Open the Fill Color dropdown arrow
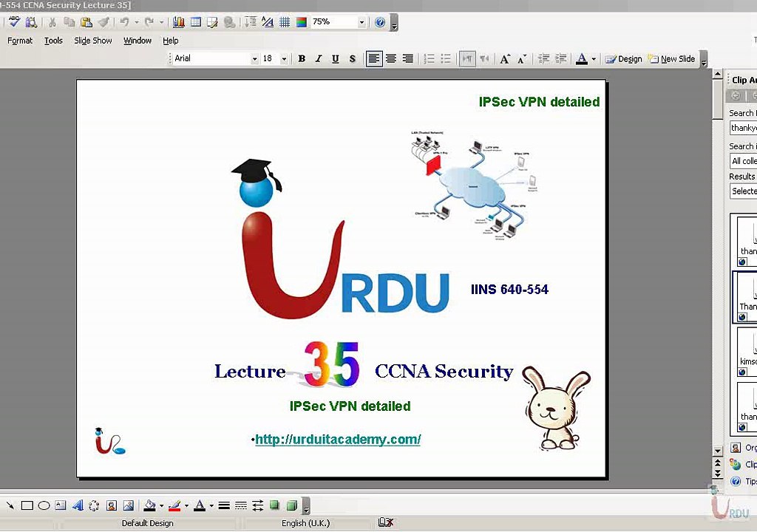757x532 pixels. (x=161, y=505)
